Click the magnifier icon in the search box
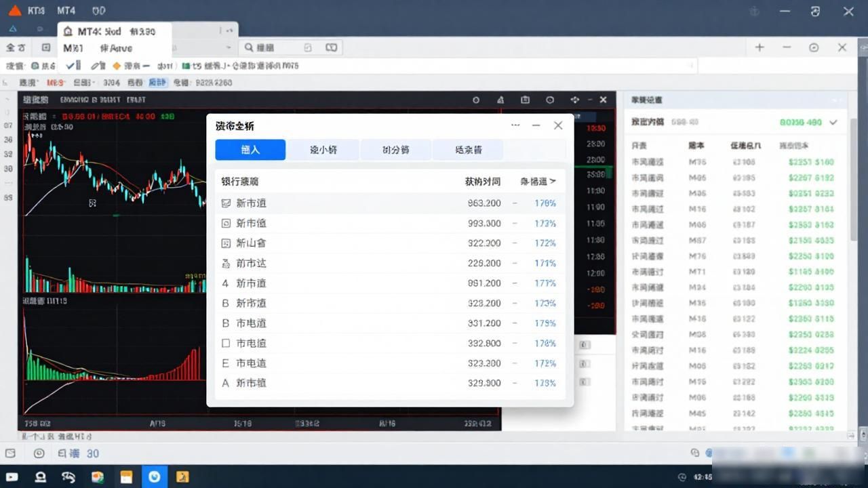Viewport: 868px width, 488px height. [249, 47]
